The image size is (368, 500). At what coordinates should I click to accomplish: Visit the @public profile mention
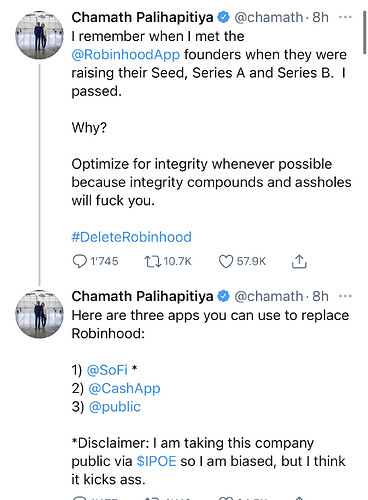point(115,407)
